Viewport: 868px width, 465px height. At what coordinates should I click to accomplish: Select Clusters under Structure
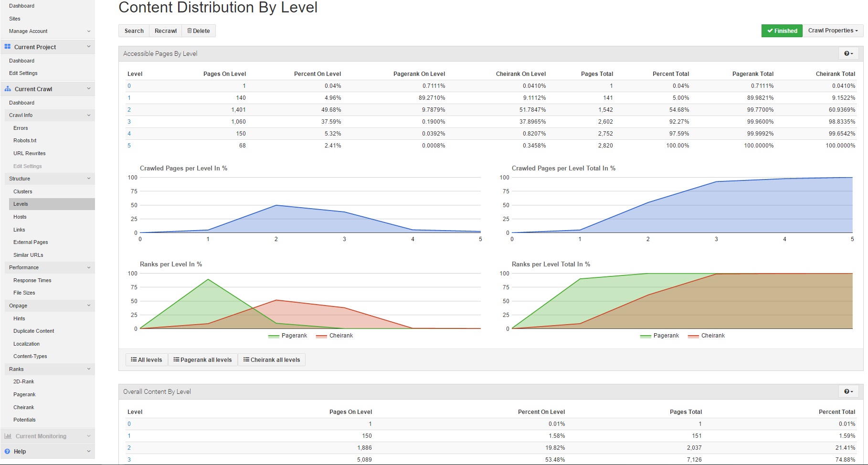point(23,191)
